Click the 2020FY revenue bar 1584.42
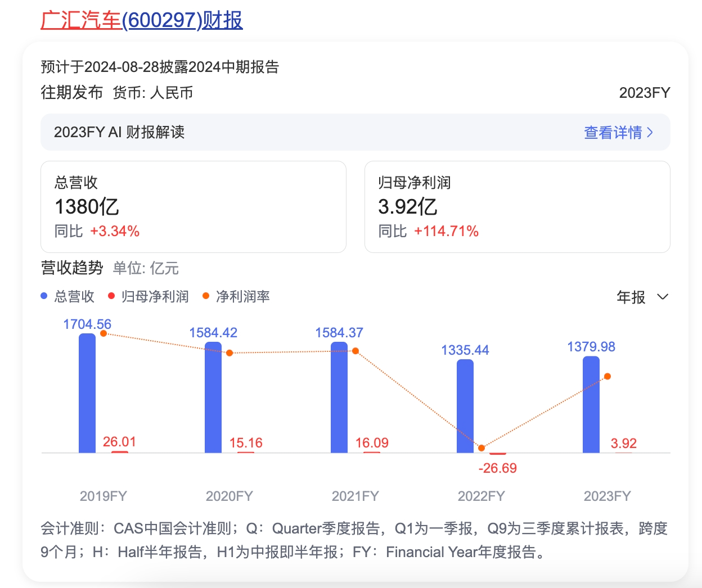 click(213, 397)
